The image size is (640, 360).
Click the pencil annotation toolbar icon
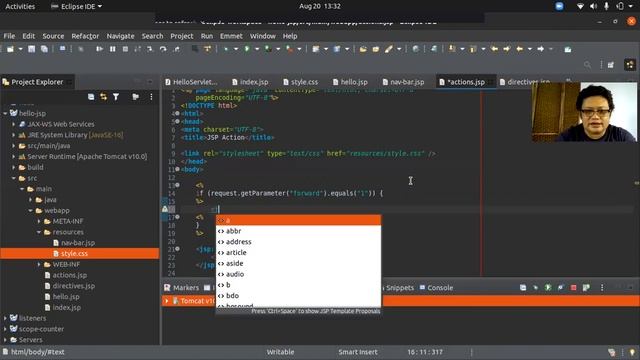click(x=389, y=49)
